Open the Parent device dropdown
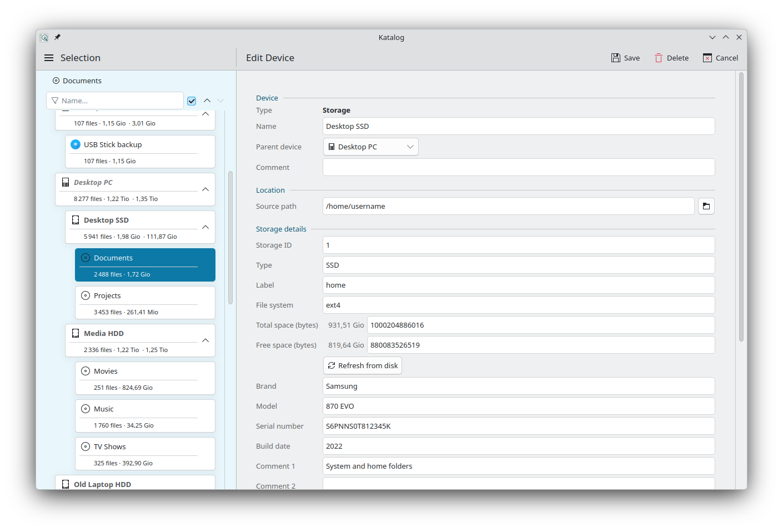 click(x=371, y=147)
